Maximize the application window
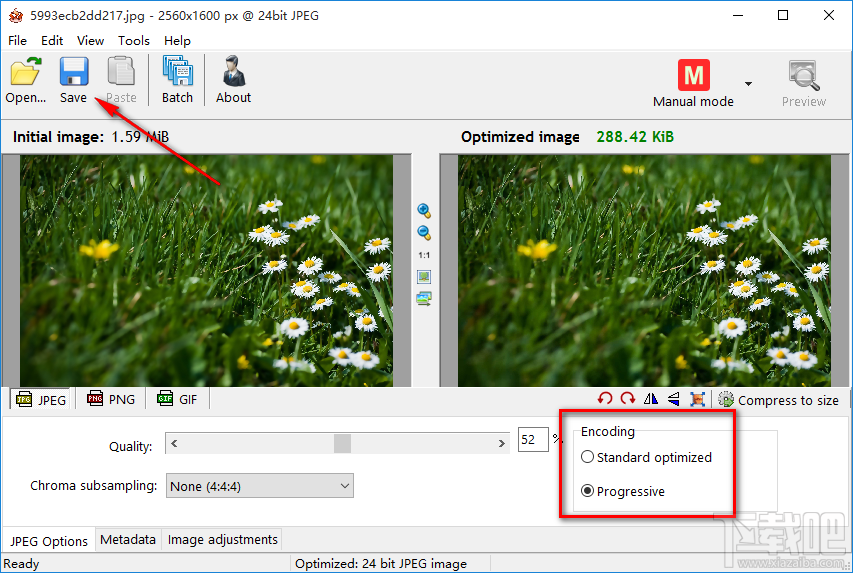Image resolution: width=853 pixels, height=573 pixels. pyautogui.click(x=783, y=15)
